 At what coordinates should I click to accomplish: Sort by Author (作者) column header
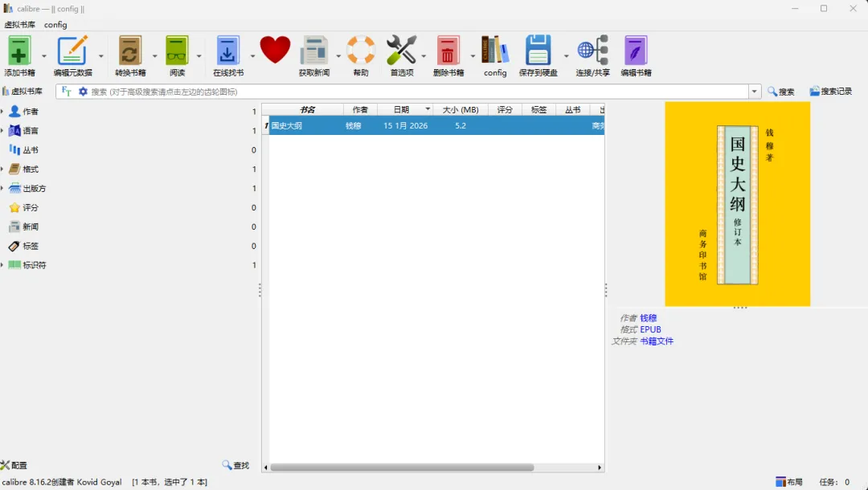[x=360, y=109]
